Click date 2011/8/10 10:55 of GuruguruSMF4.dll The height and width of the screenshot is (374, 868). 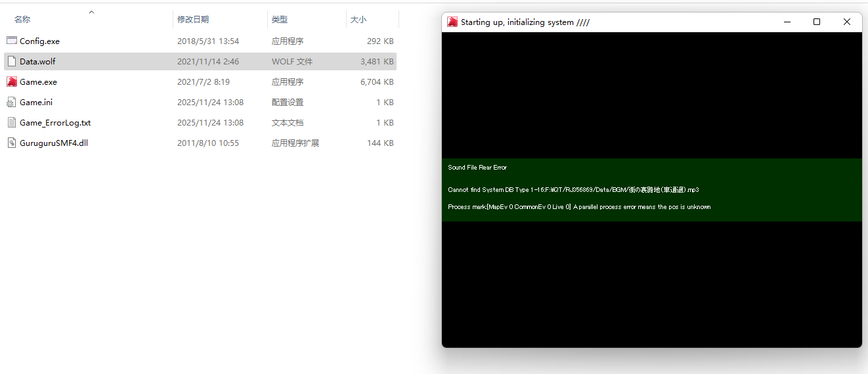pos(208,143)
